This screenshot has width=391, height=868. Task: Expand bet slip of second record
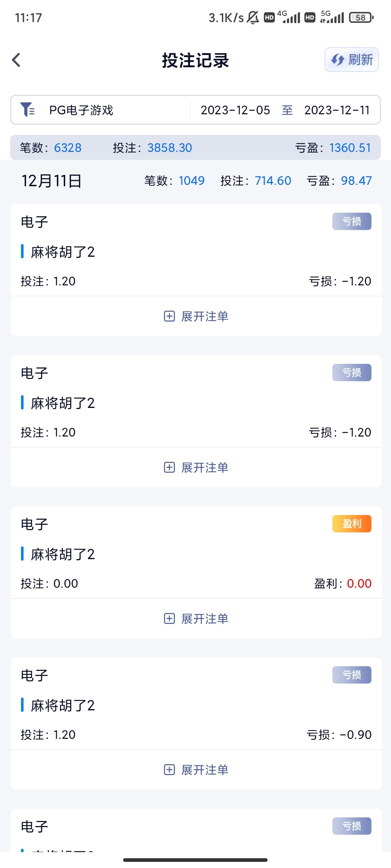coord(205,468)
